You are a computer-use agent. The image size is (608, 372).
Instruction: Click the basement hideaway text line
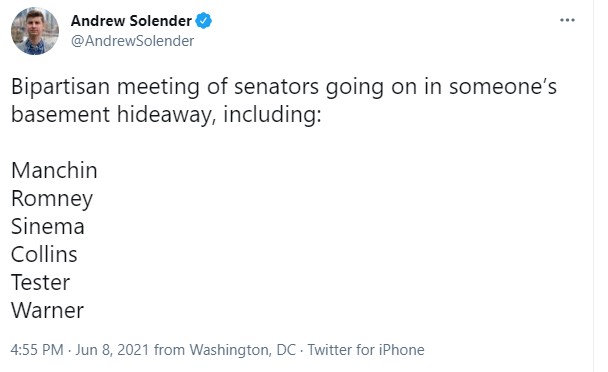166,114
